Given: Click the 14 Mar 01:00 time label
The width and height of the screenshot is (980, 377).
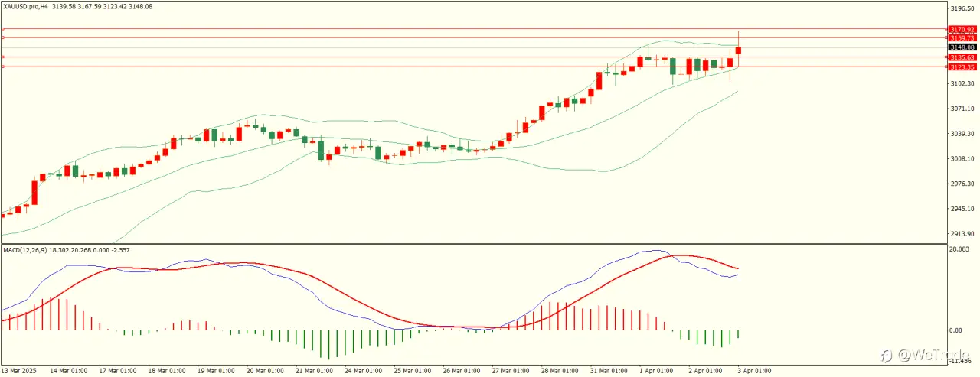Looking at the screenshot, I should click(67, 371).
